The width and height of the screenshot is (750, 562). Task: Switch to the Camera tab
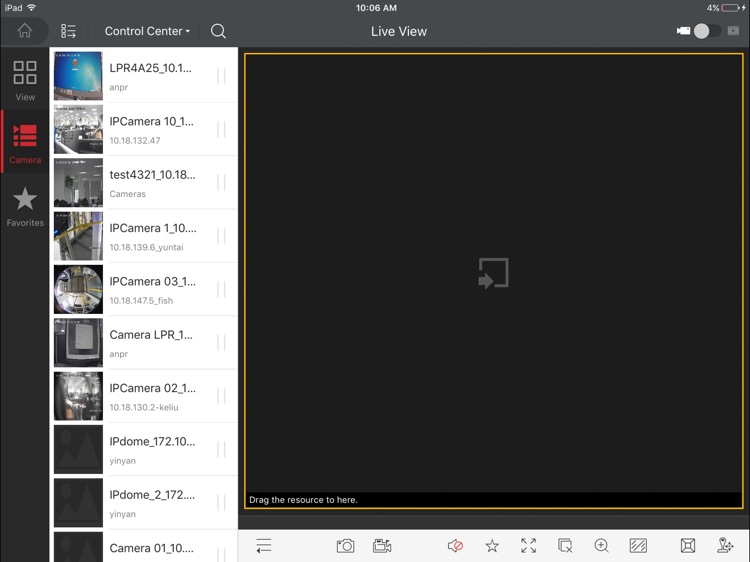25,143
